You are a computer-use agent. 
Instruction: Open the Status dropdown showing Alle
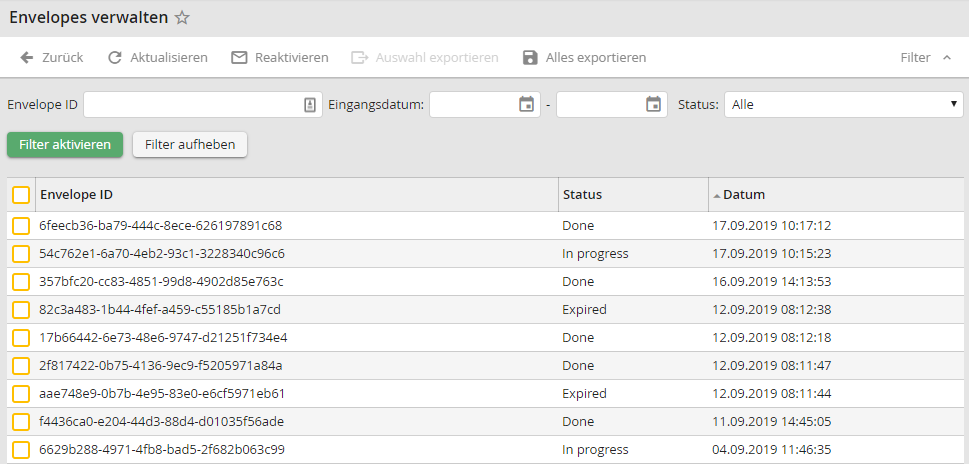click(x=843, y=104)
